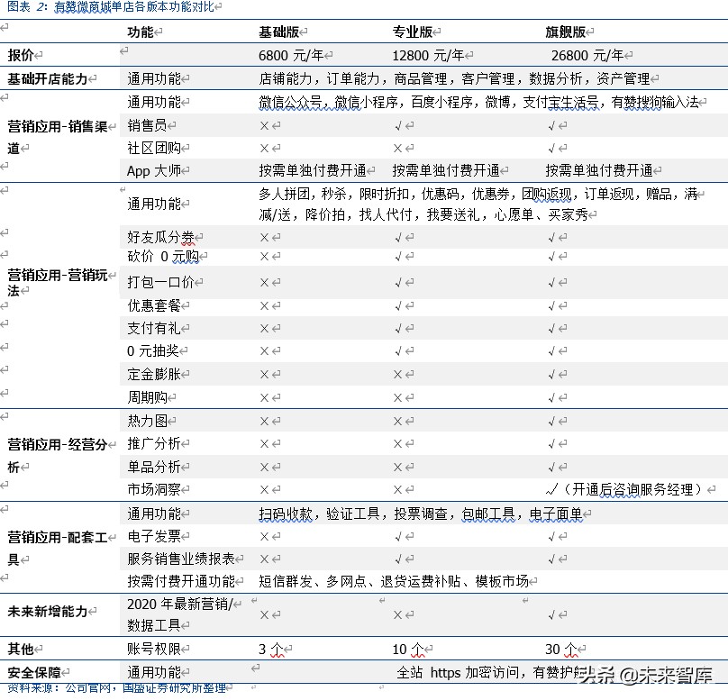This screenshot has height=700, width=728.
Task: Click the checkmark icon beside 销售员 专业版
Action: pos(396,125)
